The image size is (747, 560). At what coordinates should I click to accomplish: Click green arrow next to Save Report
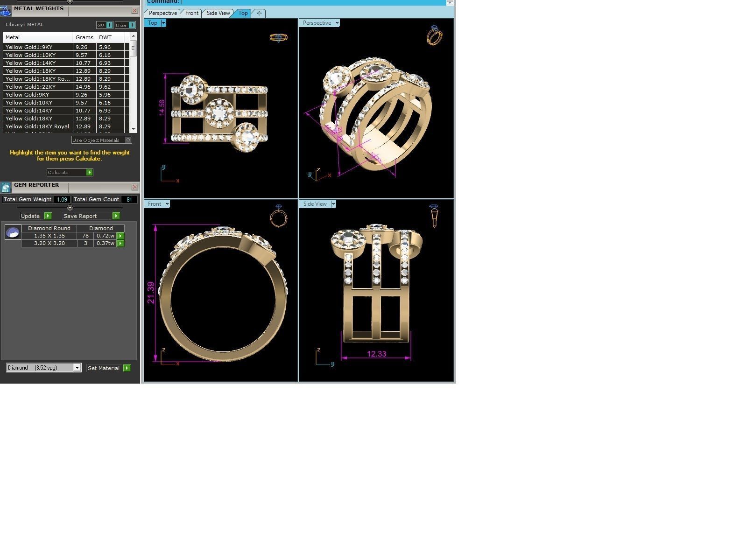coord(116,216)
